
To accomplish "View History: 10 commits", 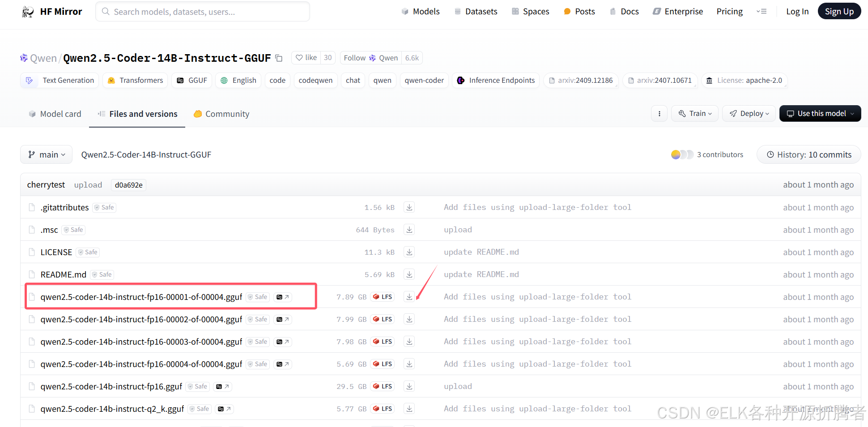I will pos(809,154).
